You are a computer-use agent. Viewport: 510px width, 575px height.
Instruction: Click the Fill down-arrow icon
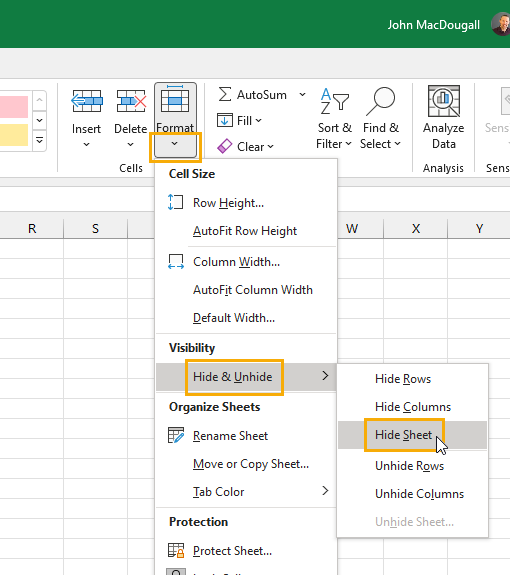click(x=225, y=120)
